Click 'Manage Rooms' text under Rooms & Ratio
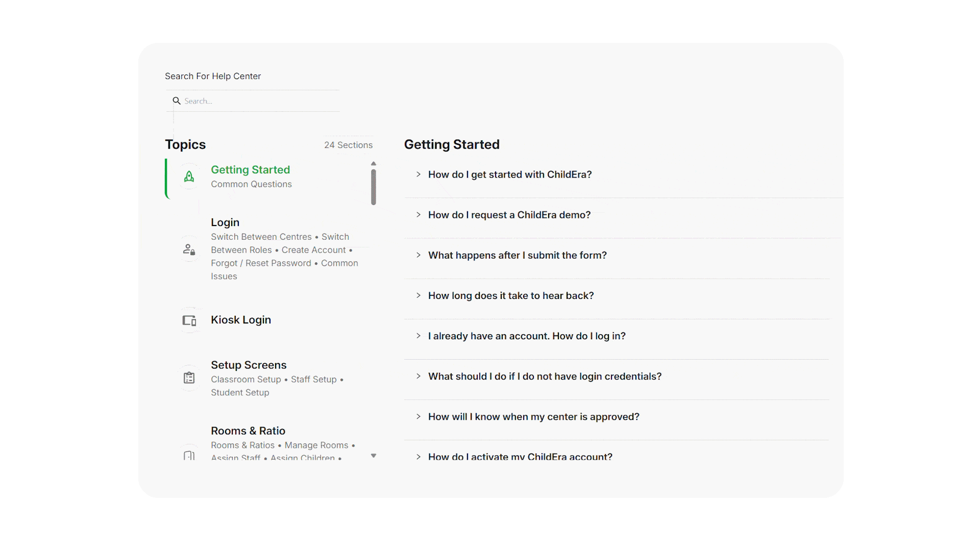980x551 pixels. [x=316, y=445]
